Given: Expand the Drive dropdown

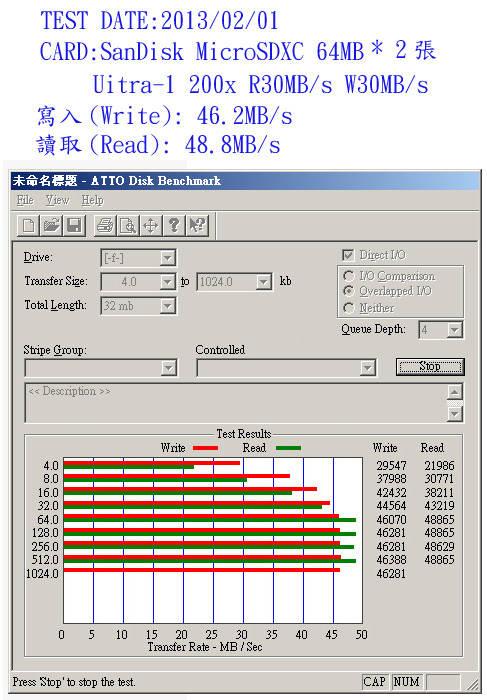Looking at the screenshot, I should [167, 258].
